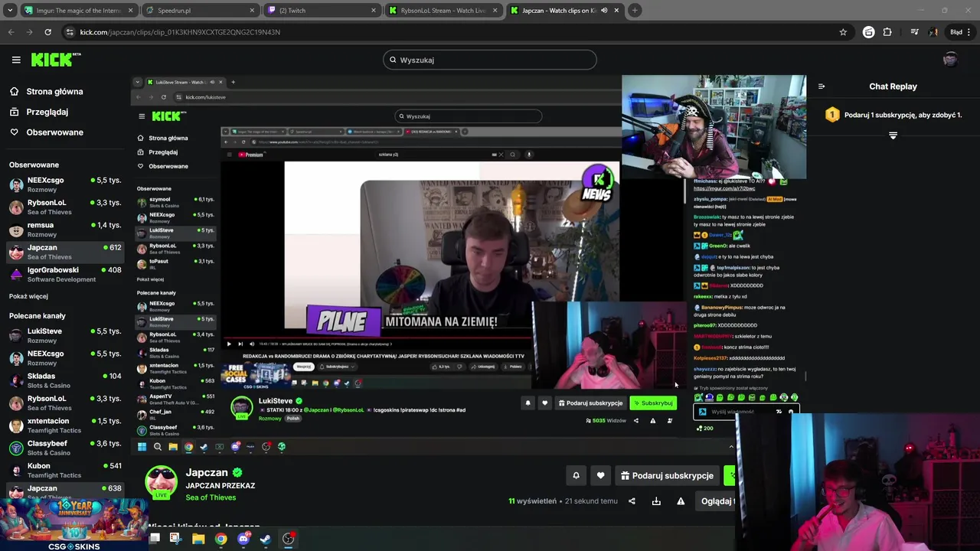Open xntentacion in recommended channels

pos(65,425)
